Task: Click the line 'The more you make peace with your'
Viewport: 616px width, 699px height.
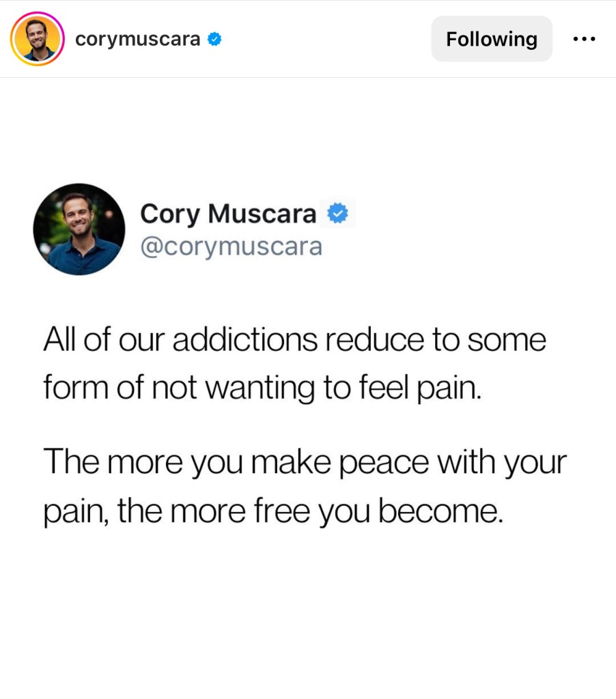Action: pos(305,462)
